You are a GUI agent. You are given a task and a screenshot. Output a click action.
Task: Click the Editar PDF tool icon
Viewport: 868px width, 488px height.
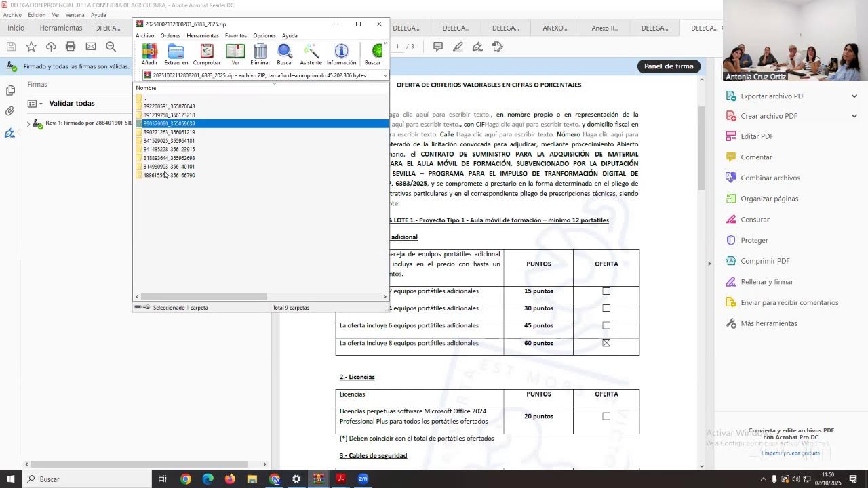tap(731, 136)
